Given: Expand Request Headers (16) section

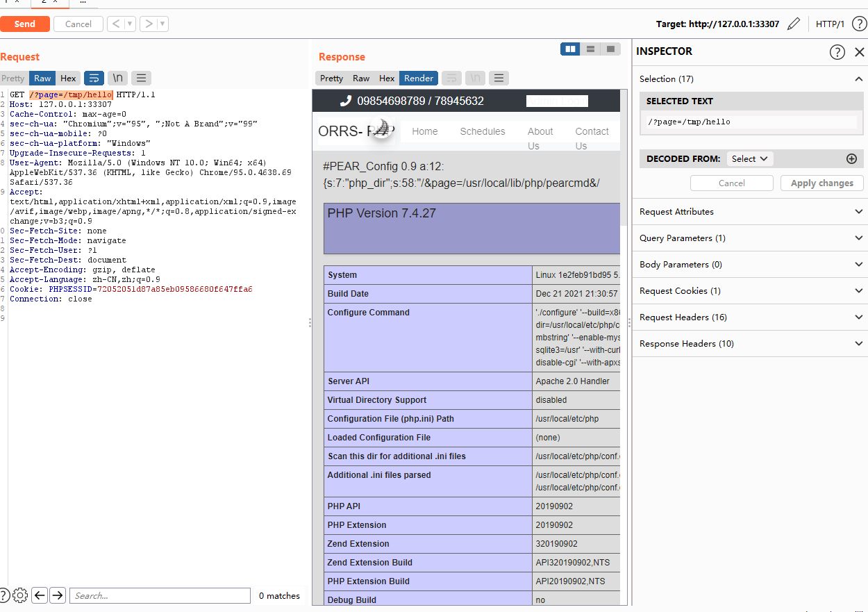Looking at the screenshot, I should tap(750, 317).
